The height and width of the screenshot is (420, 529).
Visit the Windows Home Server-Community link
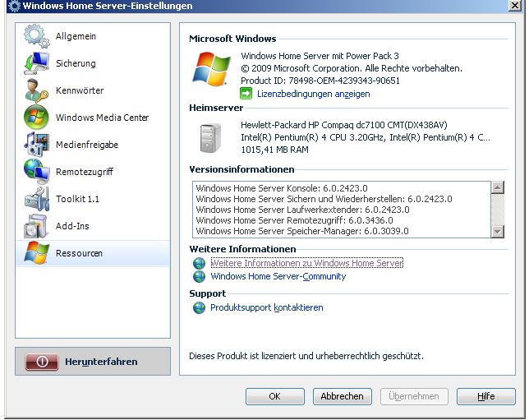point(278,276)
